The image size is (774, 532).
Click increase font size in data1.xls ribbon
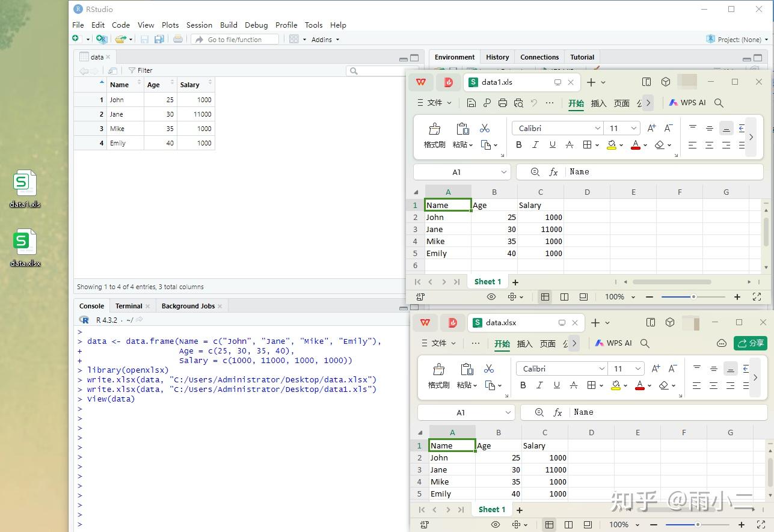tap(651, 128)
